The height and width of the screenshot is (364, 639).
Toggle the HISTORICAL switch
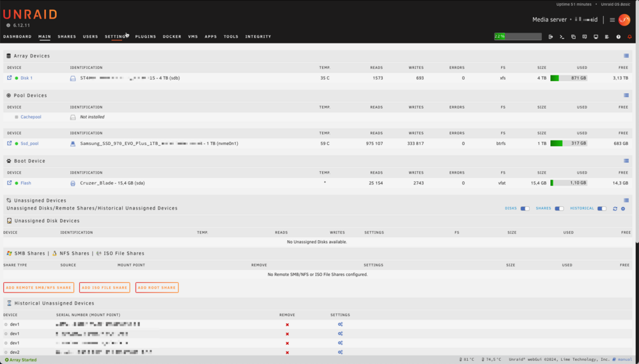[602, 208]
